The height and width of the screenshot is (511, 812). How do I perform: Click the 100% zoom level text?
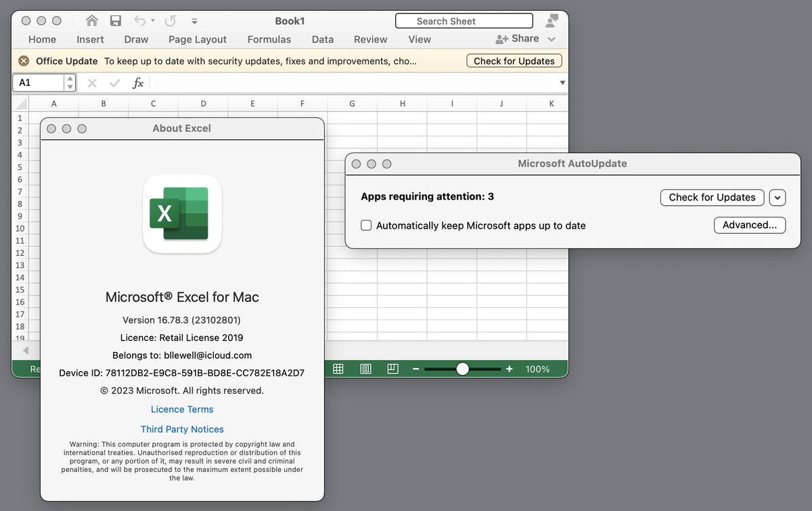pyautogui.click(x=538, y=369)
